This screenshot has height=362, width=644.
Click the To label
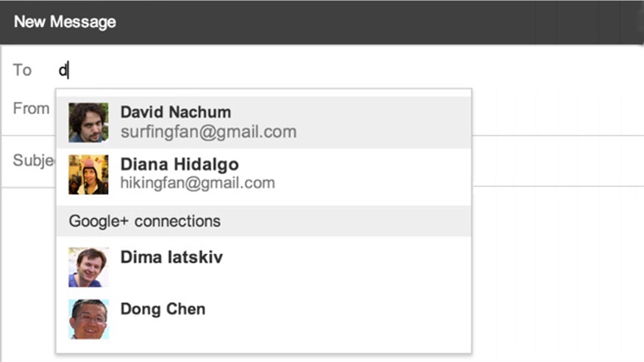coord(22,70)
